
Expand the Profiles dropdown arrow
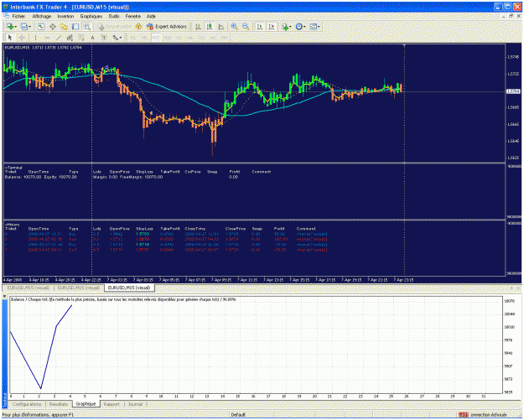(29, 26)
